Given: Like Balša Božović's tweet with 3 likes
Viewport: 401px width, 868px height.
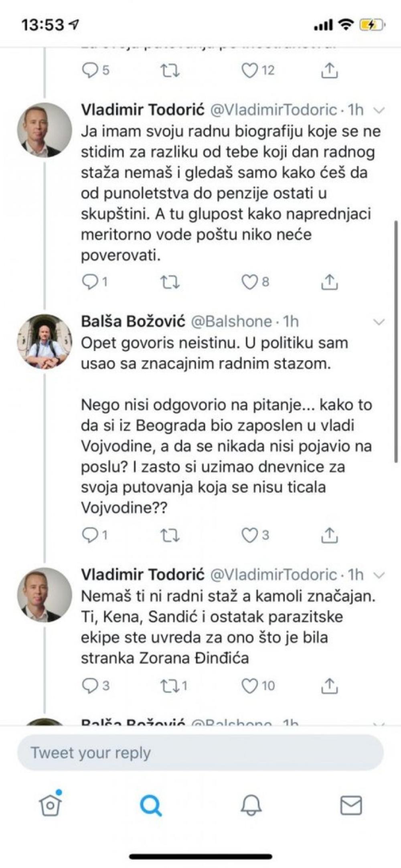Looking at the screenshot, I should click(249, 535).
